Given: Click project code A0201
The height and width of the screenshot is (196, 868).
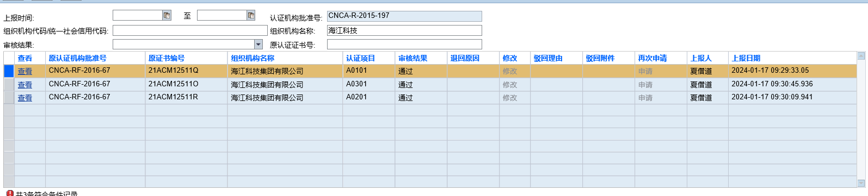Looking at the screenshot, I should [x=356, y=97].
